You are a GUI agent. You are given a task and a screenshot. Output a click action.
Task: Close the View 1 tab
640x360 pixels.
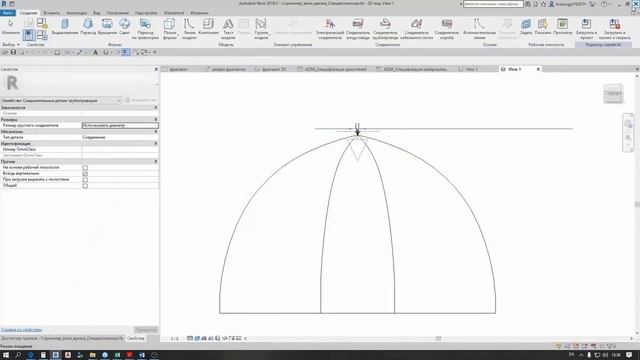point(538,69)
